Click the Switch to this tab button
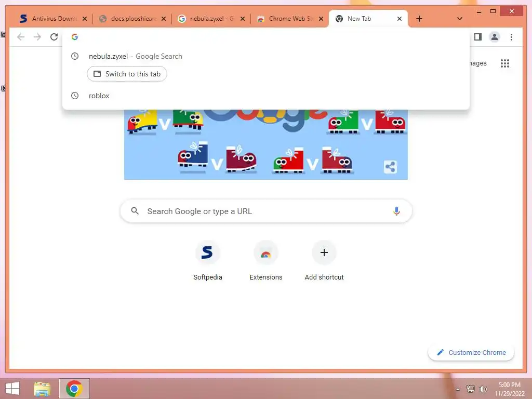The image size is (532, 399). point(127,74)
